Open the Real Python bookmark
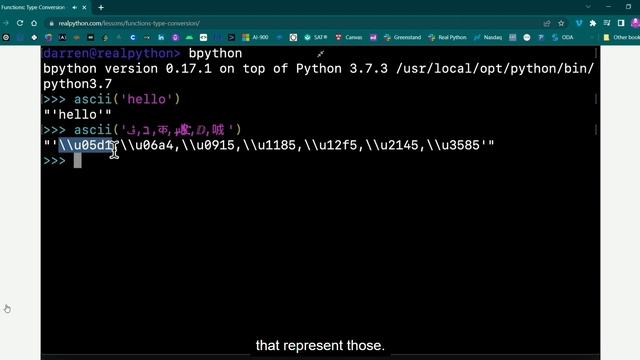 pos(447,37)
